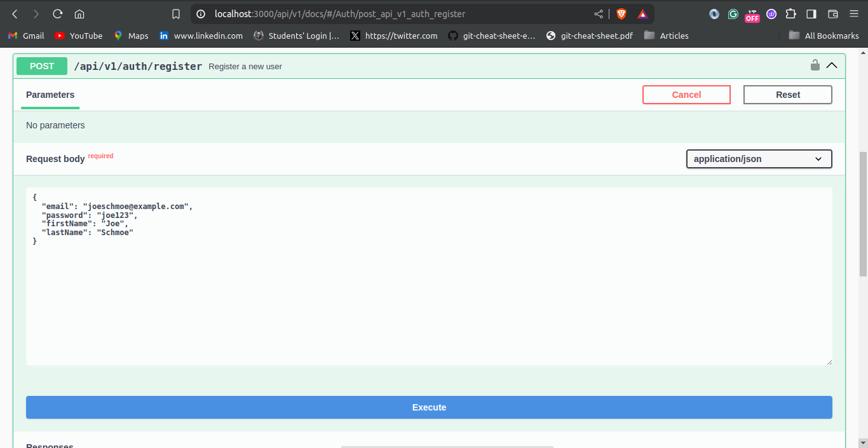This screenshot has height=448, width=868.
Task: Cancel the try-it-out request
Action: (x=686, y=95)
